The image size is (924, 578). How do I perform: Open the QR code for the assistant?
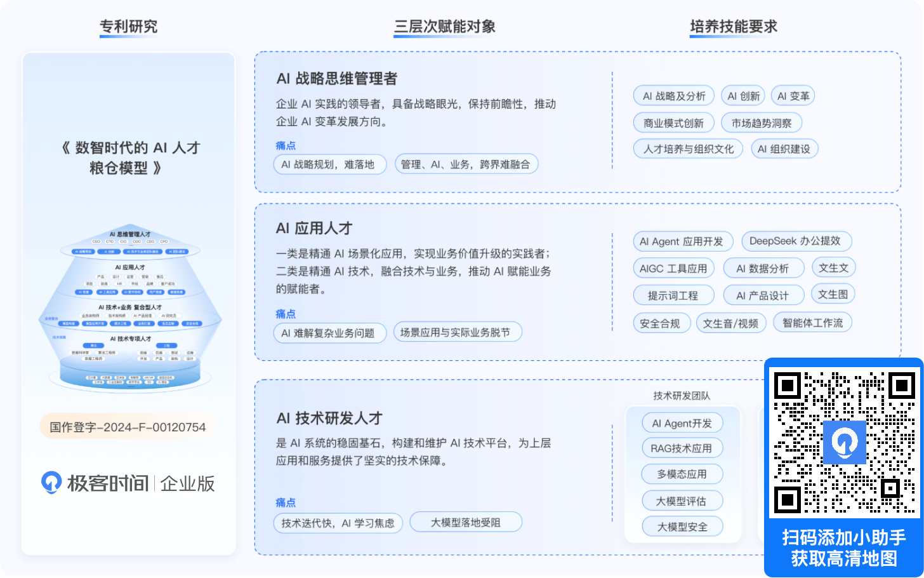(x=844, y=442)
